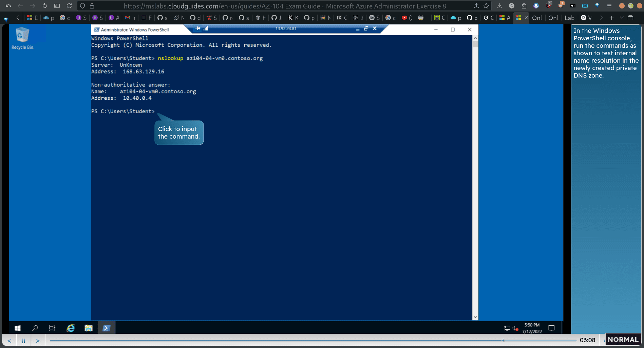Click the nslookup command text

170,58
